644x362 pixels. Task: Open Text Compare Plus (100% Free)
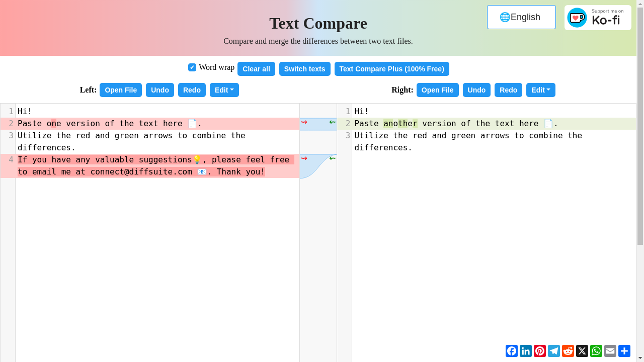[391, 69]
